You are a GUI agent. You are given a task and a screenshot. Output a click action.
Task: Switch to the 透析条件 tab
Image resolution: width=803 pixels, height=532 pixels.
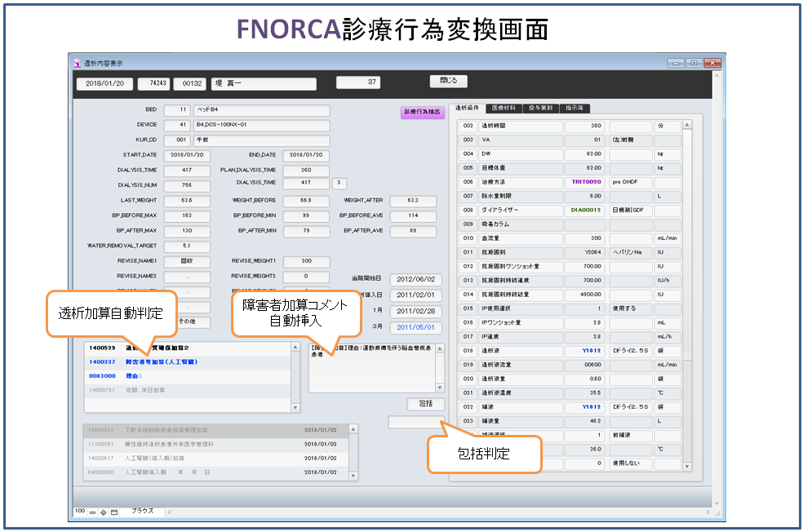click(467, 108)
